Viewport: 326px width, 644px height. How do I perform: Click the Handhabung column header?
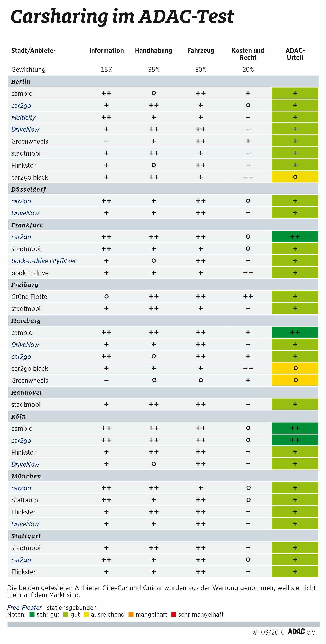154,50
